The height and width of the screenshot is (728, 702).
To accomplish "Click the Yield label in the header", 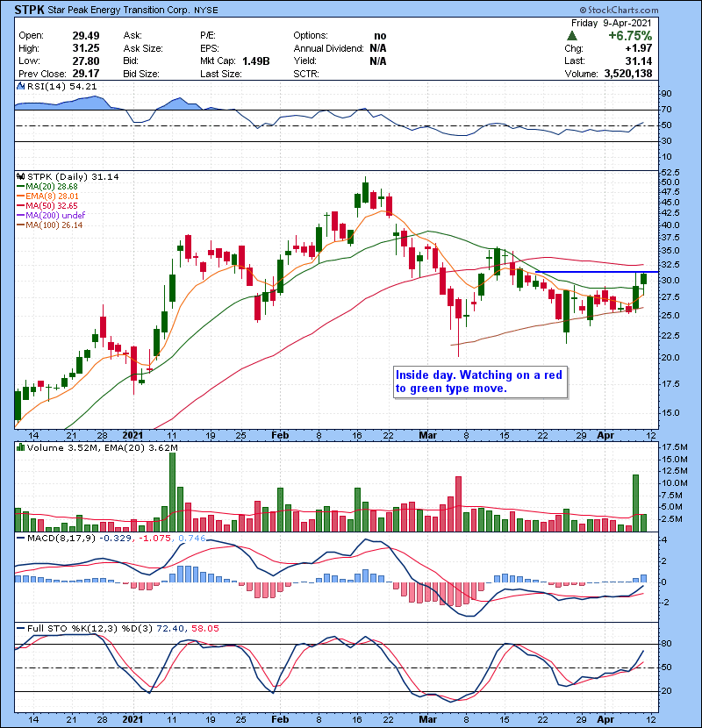I will pos(304,61).
